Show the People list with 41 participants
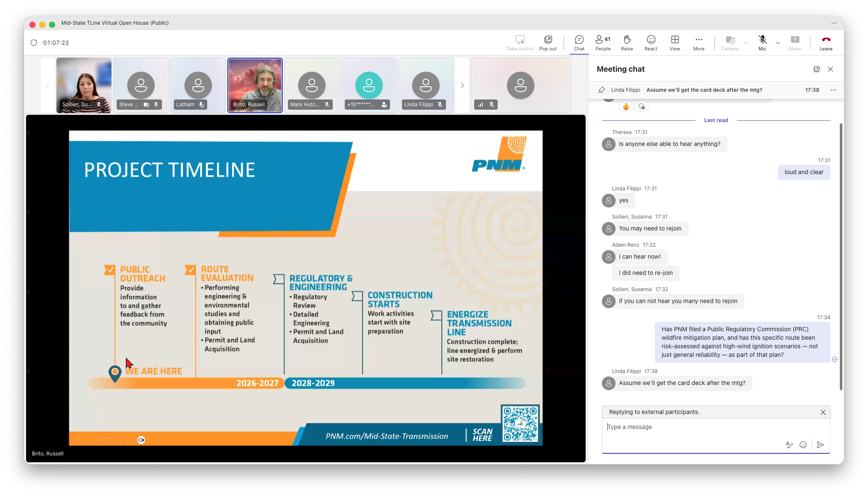 pyautogui.click(x=603, y=43)
